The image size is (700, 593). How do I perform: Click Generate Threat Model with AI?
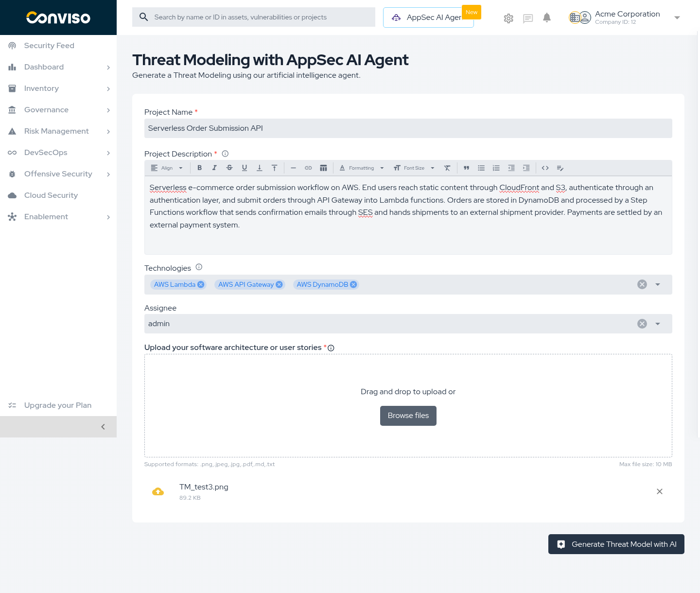(616, 544)
